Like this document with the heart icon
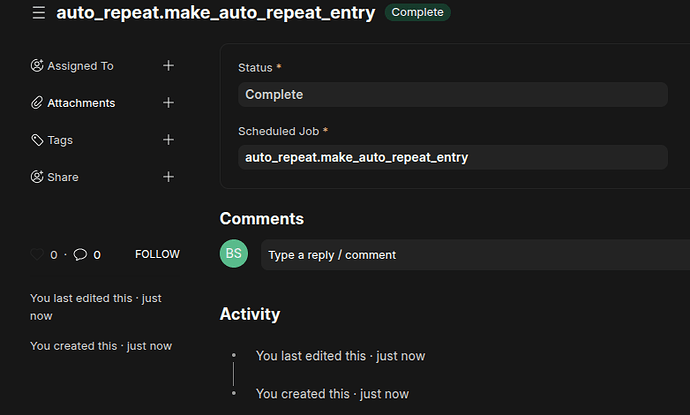This screenshot has width=690, height=415. click(x=37, y=255)
